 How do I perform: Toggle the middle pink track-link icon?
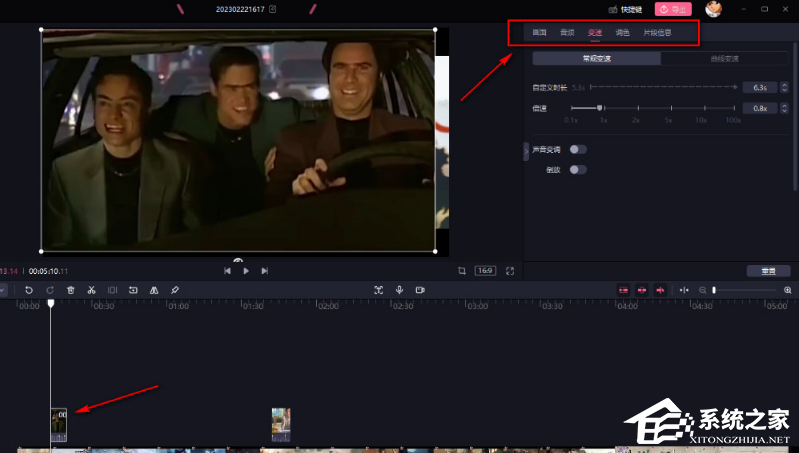tap(642, 290)
